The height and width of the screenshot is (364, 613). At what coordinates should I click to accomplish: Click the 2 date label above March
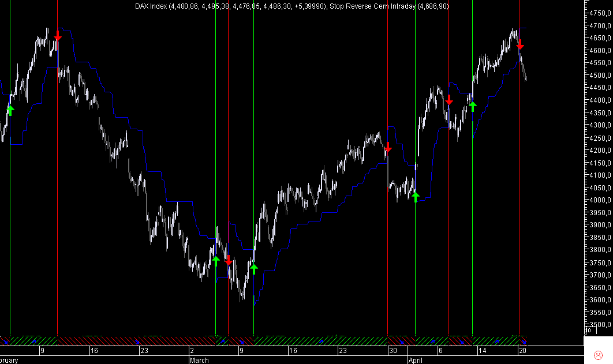[192, 351]
